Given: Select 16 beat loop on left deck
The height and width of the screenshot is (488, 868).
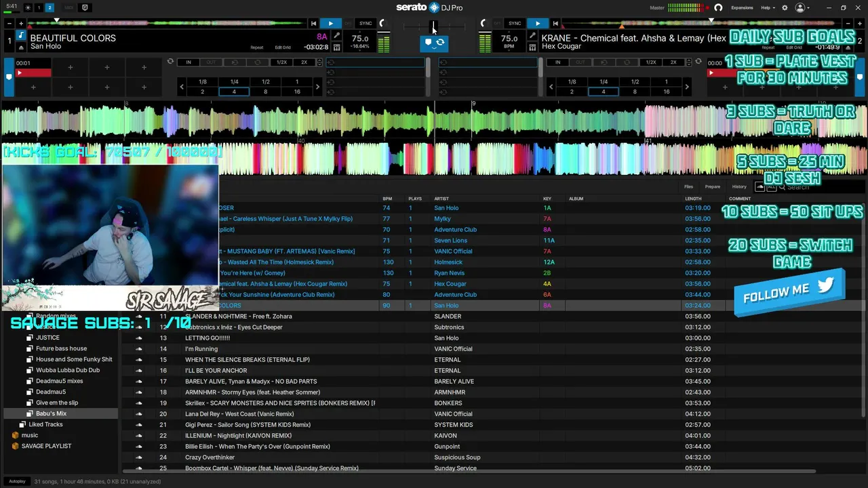Looking at the screenshot, I should pyautogui.click(x=297, y=91).
